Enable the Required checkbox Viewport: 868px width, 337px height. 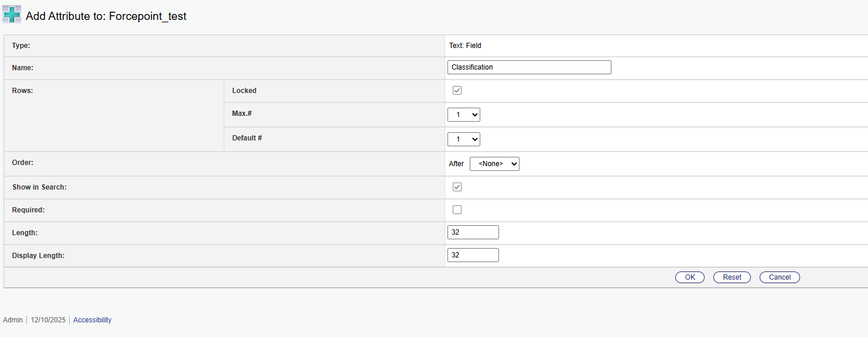(x=457, y=209)
